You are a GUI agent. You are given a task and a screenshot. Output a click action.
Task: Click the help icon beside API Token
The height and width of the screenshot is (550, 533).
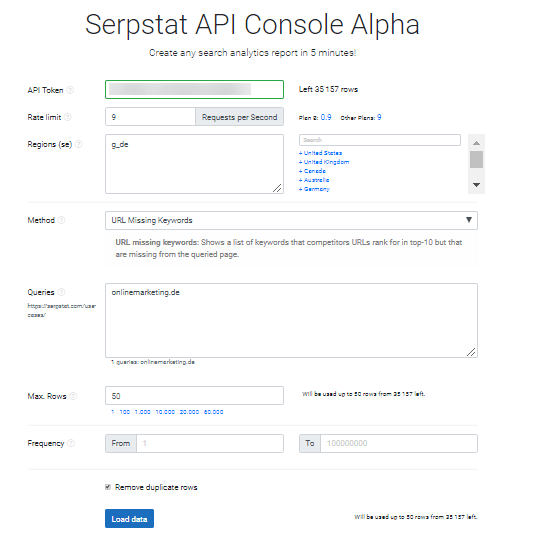70,90
